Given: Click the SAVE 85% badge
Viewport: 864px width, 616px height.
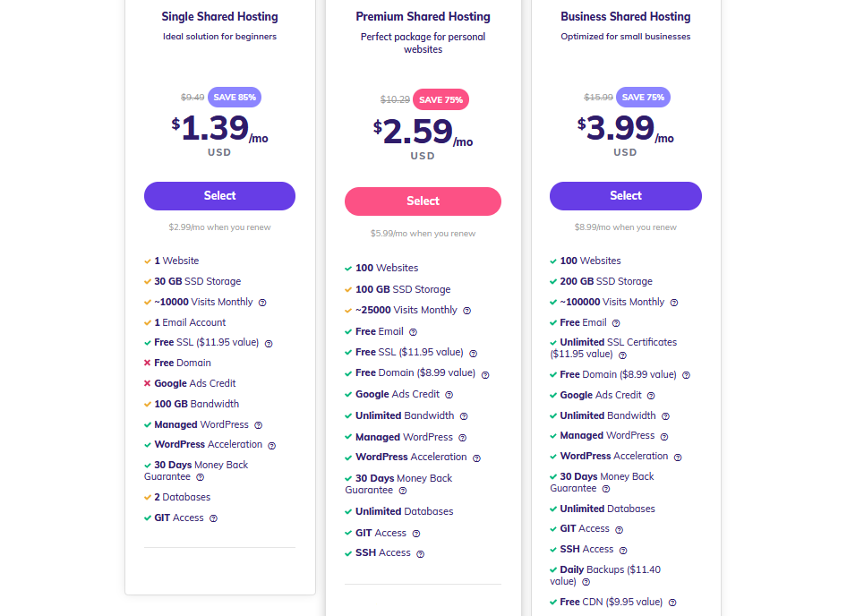Looking at the screenshot, I should pos(235,98).
